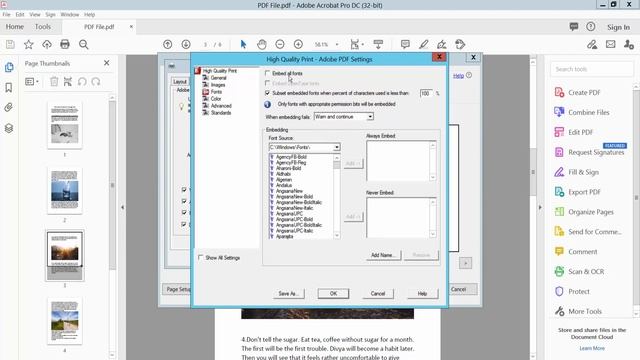Open the Edit menu
This screenshot has height=360, width=640.
coord(20,14)
